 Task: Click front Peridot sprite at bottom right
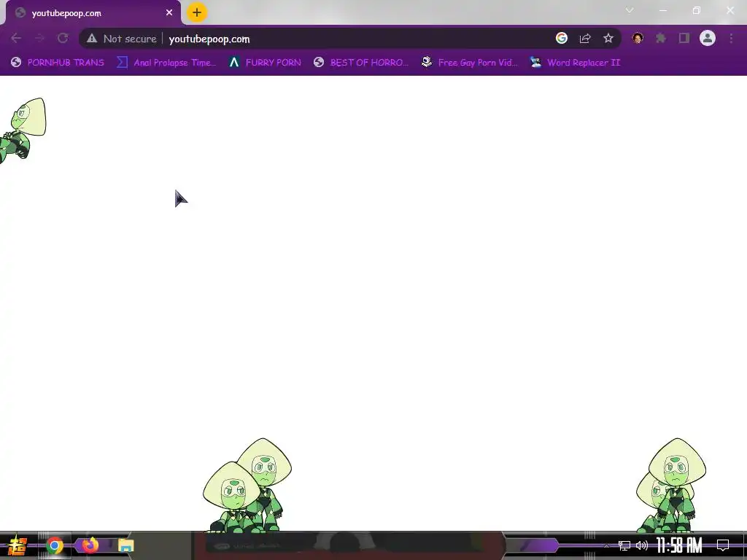(x=676, y=484)
